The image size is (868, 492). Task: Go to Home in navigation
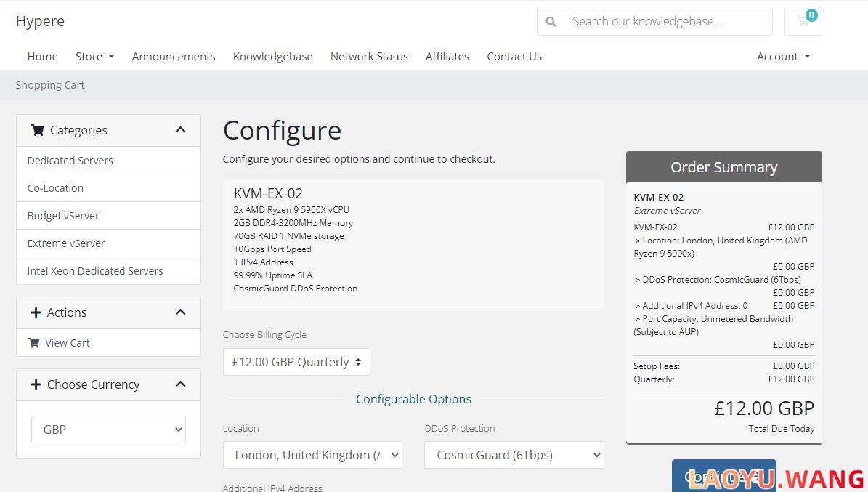43,57
